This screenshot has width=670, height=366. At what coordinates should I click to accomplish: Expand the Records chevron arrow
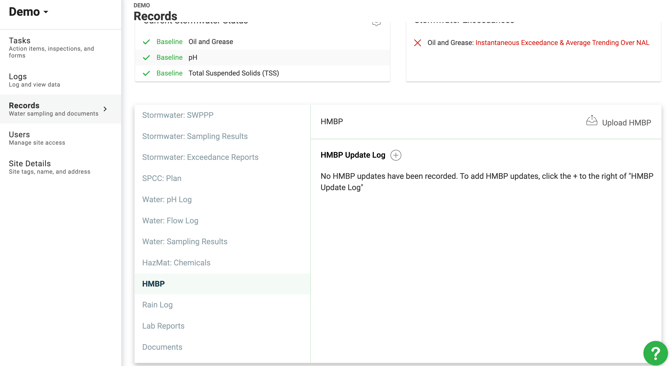(x=105, y=109)
